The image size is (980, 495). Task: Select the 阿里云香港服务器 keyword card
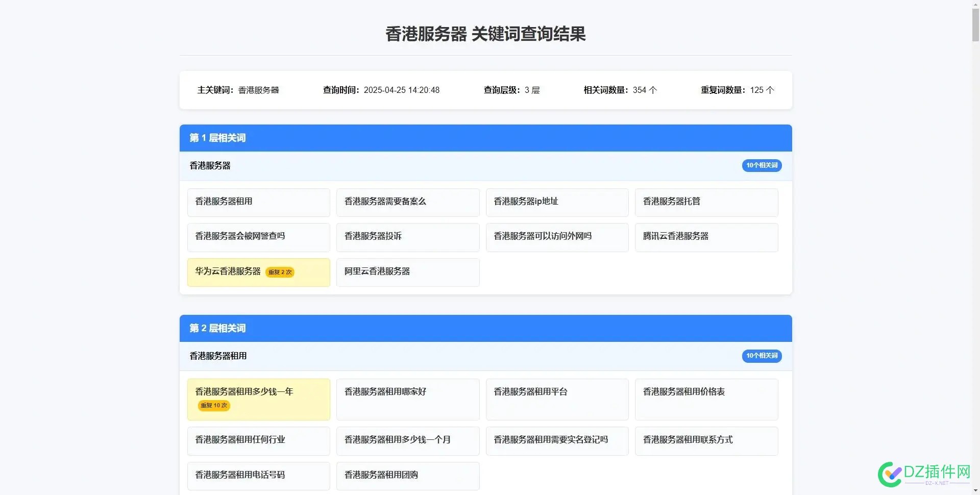click(408, 272)
